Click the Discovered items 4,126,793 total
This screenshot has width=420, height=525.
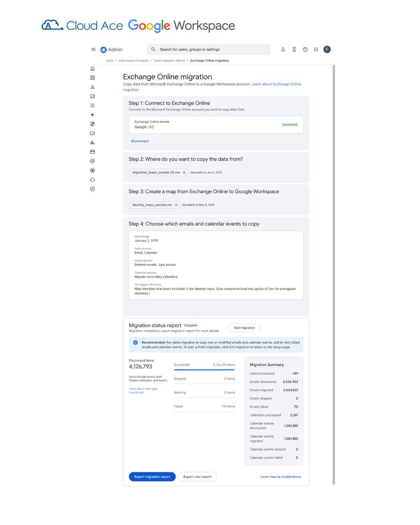[x=140, y=366]
